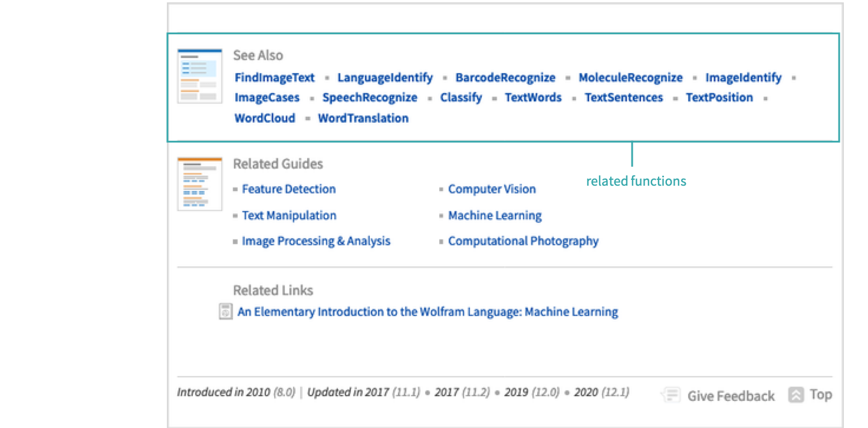Image resolution: width=868 pixels, height=428 pixels.
Task: Open the Computer Vision guide
Action: click(492, 189)
